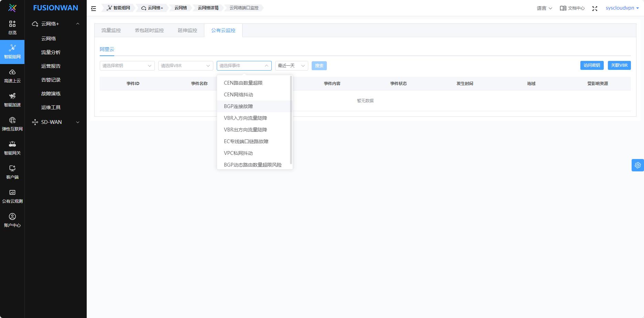Toggle the fullscreen icon in header
The image size is (644, 318).
595,8
